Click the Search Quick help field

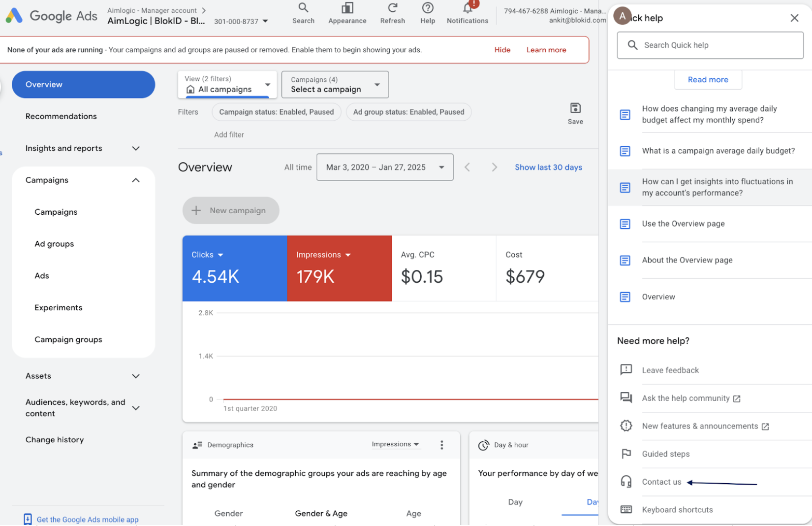point(710,45)
